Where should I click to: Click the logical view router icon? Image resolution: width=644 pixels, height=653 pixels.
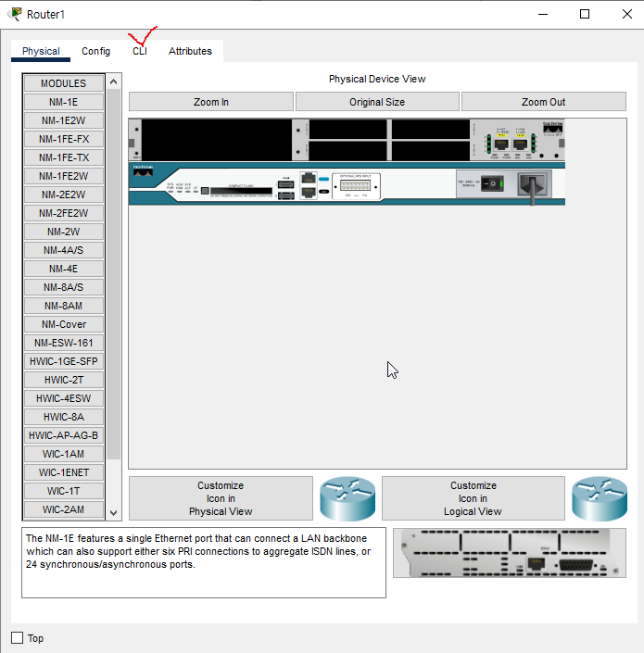click(600, 498)
